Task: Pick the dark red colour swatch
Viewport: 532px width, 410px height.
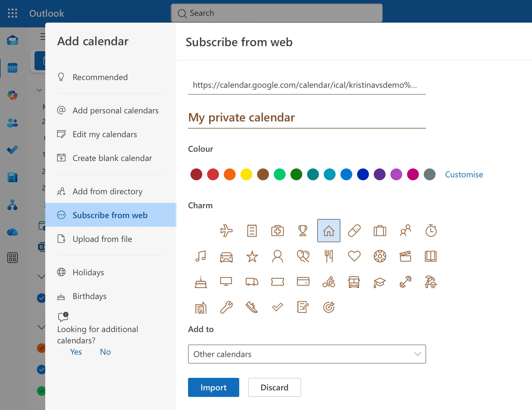Action: [196, 174]
